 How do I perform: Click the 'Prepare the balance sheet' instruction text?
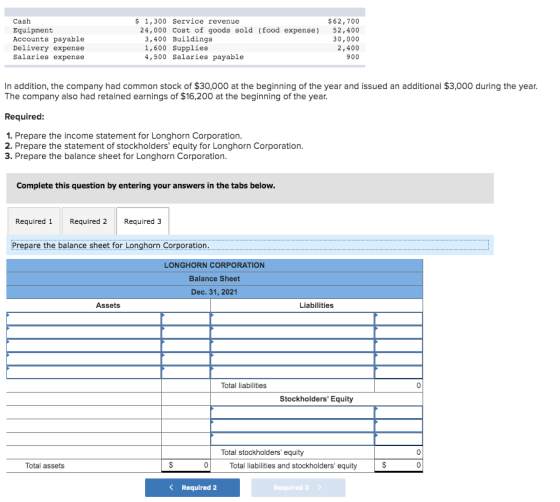(110, 245)
